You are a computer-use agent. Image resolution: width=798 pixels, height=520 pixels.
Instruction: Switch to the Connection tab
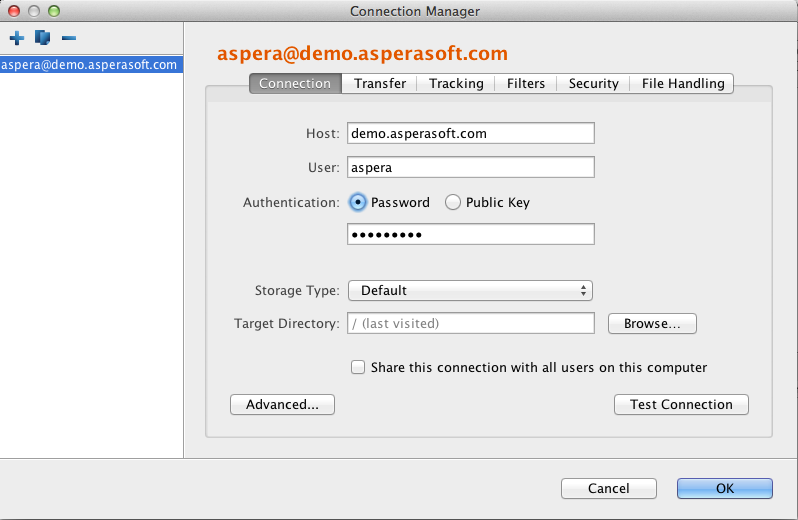[x=295, y=83]
